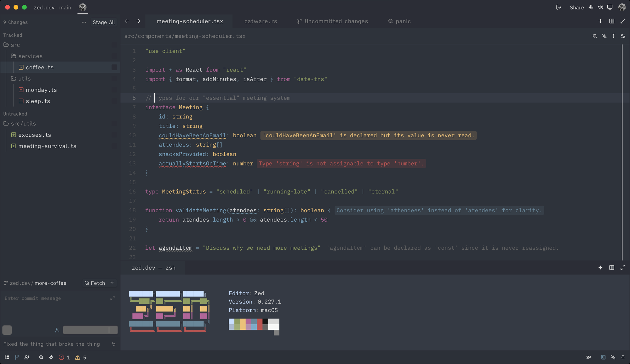This screenshot has width=630, height=364.
Task: Stage the coffee.ts checkbox
Action: (114, 67)
